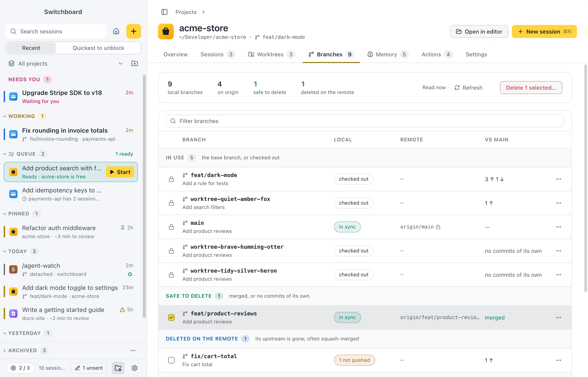
Task: Open Add idempotency keys queued session
Action: [x=71, y=194]
